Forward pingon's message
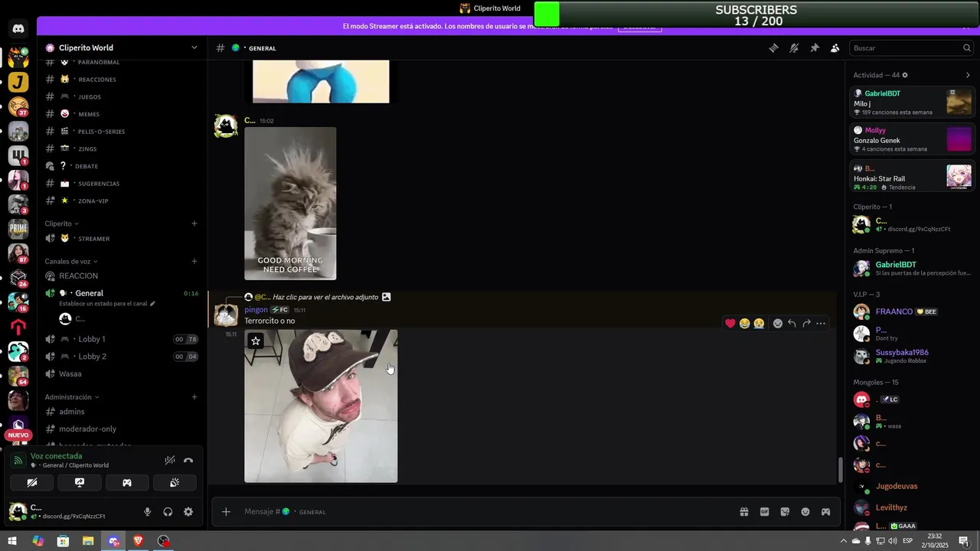Screen dimensions: 980x551 coord(806,323)
